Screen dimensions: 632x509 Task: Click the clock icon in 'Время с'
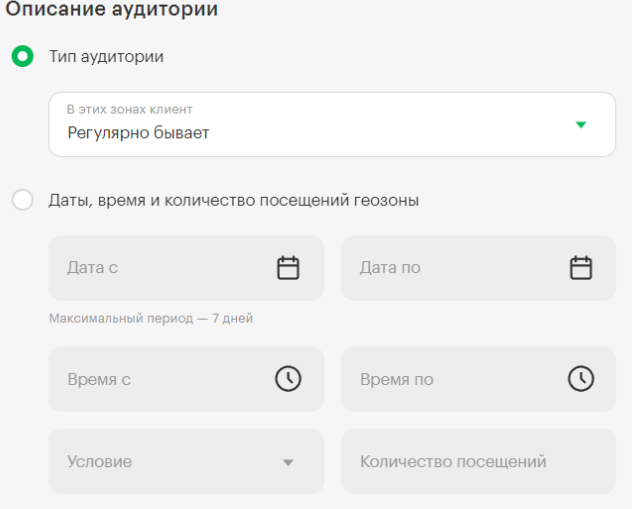(288, 379)
